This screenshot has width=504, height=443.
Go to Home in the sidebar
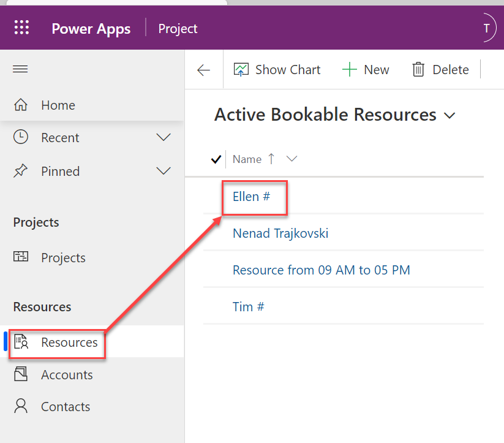tap(58, 105)
